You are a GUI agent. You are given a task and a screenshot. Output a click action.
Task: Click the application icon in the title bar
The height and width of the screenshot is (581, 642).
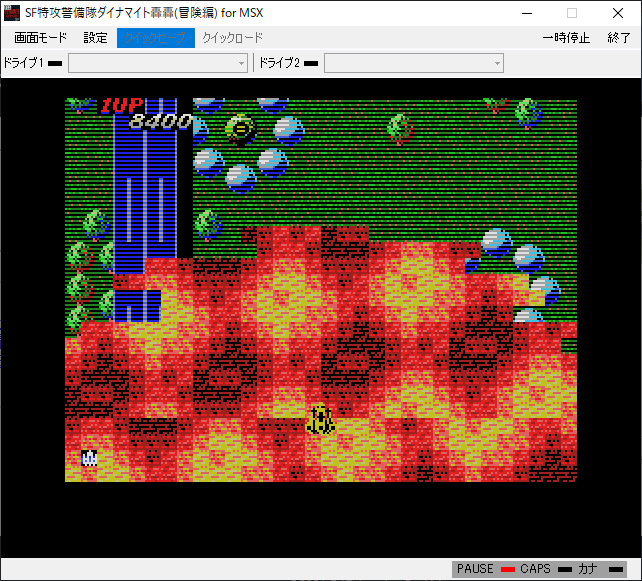[11, 13]
